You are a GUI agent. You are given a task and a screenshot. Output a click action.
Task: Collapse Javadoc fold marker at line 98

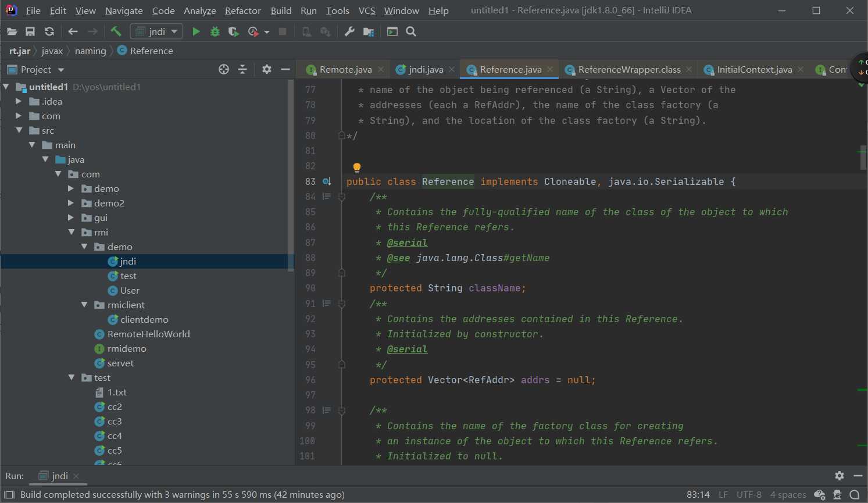click(x=342, y=411)
